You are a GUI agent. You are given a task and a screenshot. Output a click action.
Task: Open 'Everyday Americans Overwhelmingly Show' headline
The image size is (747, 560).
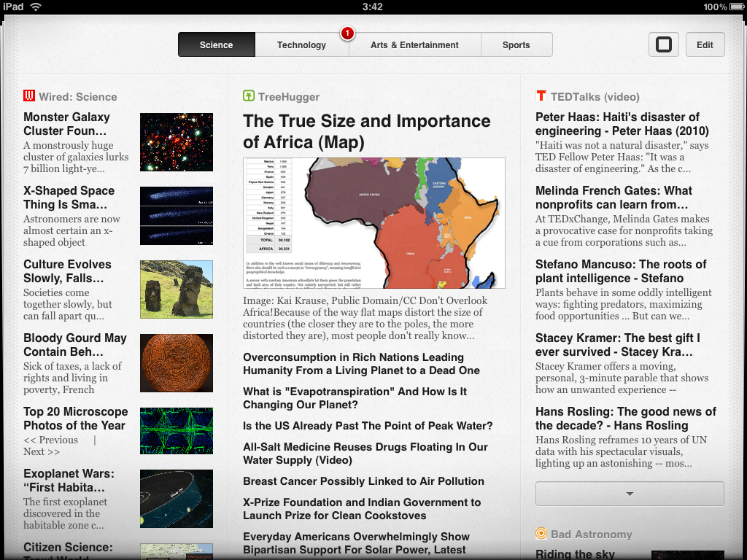point(356,543)
